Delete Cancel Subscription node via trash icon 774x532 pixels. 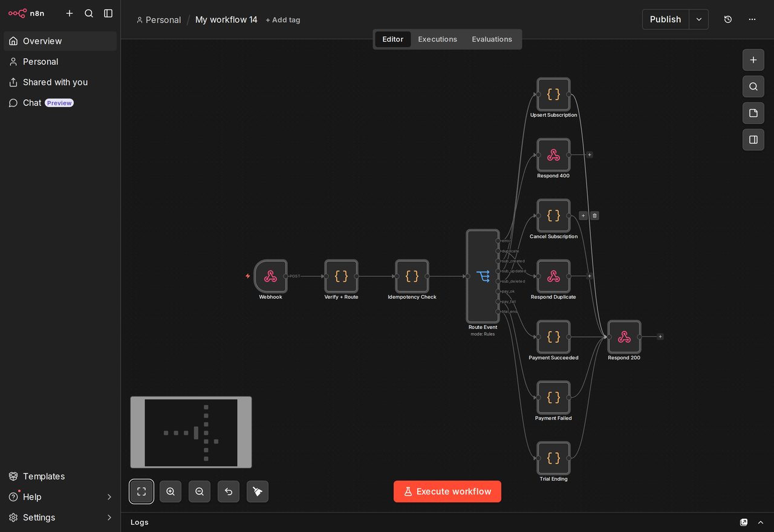(594, 216)
